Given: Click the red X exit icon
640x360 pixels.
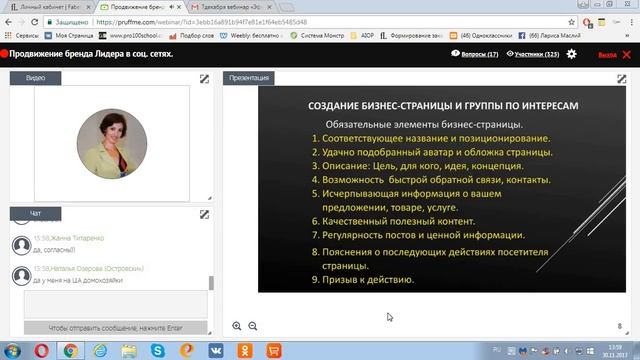Looking at the screenshot, I should coord(627,54).
